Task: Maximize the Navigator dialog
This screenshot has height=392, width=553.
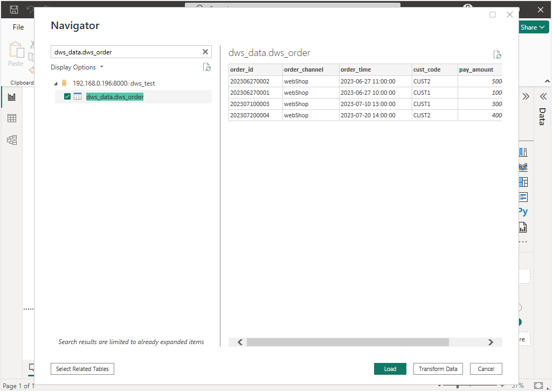Action: click(x=493, y=15)
